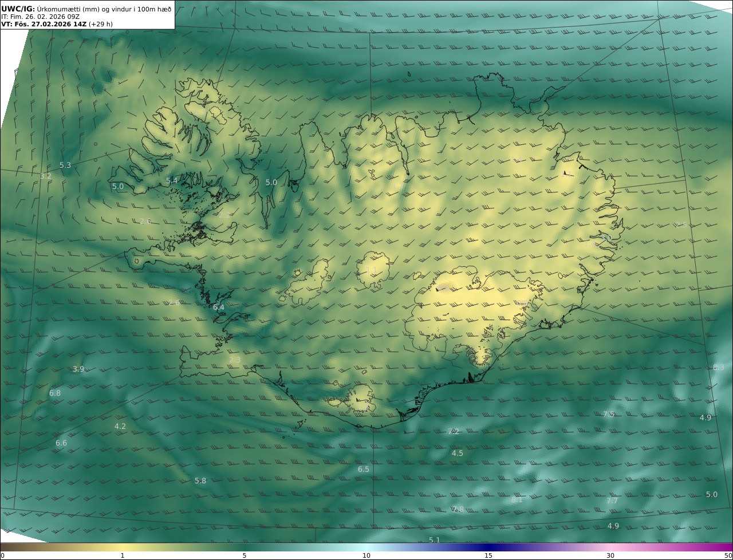
Task: Click the 1.1 value on Hofsjökull glacier
Action: 372,270
